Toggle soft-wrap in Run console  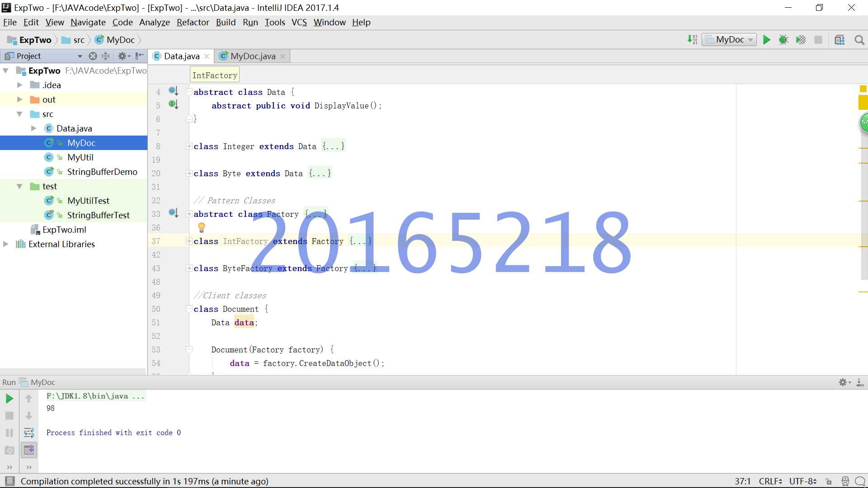coord(28,433)
